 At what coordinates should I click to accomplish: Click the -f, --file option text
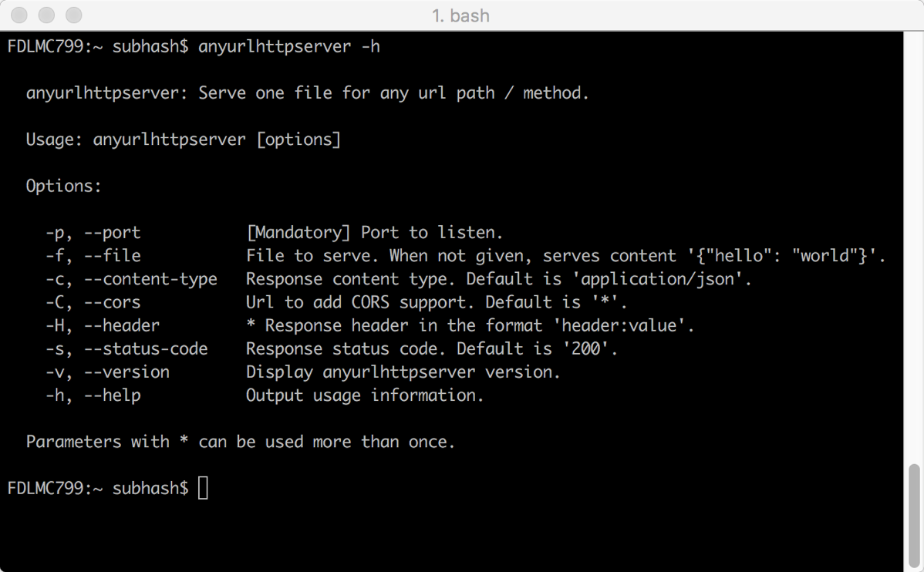pos(93,255)
